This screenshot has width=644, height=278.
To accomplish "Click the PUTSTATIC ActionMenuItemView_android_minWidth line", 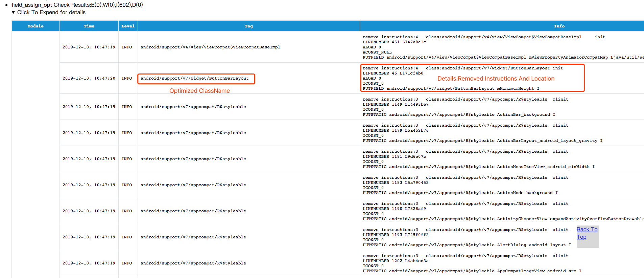I will (479, 167).
